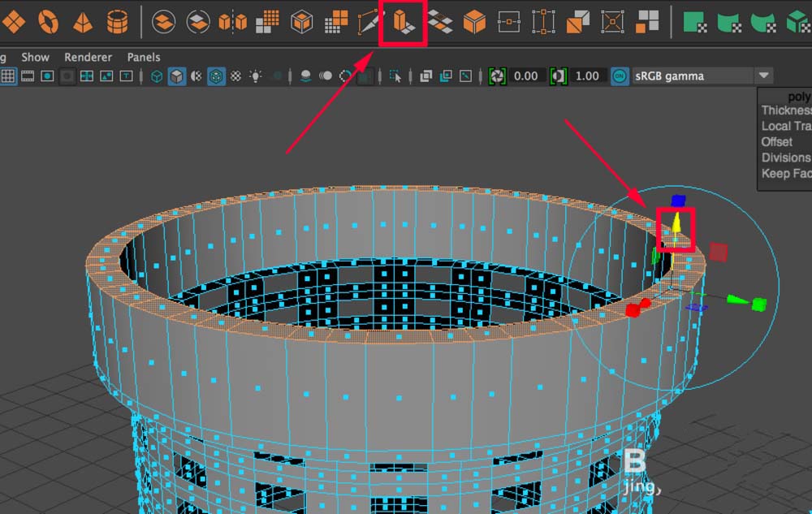Toggle the viewport grid display
The image size is (812, 514).
coord(8,76)
